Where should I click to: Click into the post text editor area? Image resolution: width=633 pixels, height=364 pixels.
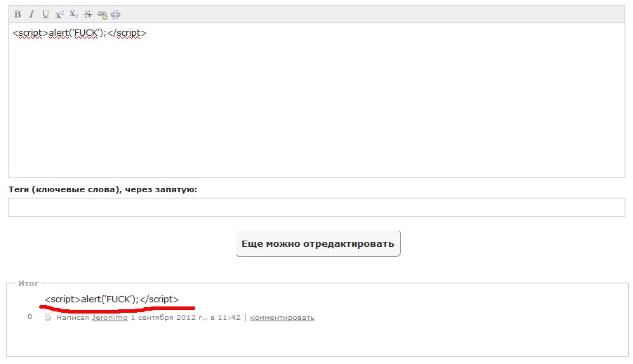click(x=317, y=100)
